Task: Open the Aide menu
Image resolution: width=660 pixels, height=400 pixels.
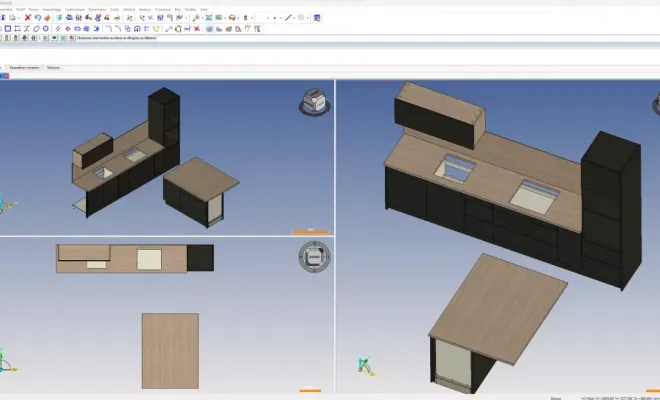Action: point(204,9)
